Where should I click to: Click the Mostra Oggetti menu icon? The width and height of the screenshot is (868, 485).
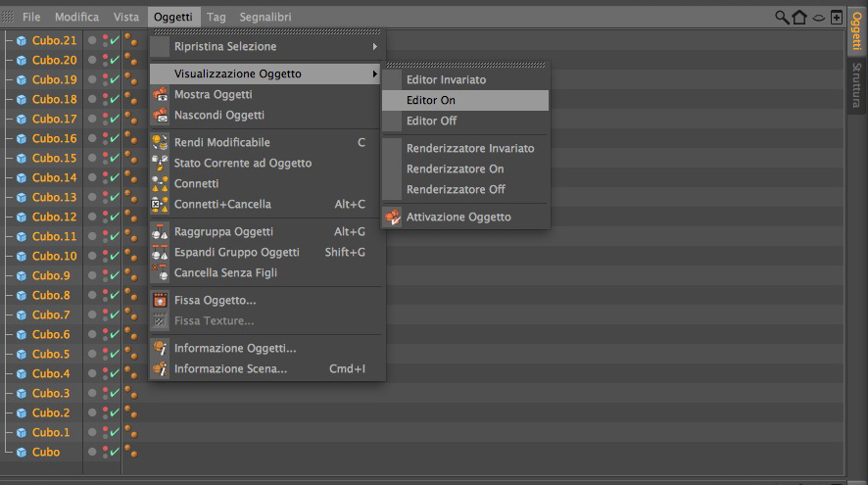pos(160,94)
